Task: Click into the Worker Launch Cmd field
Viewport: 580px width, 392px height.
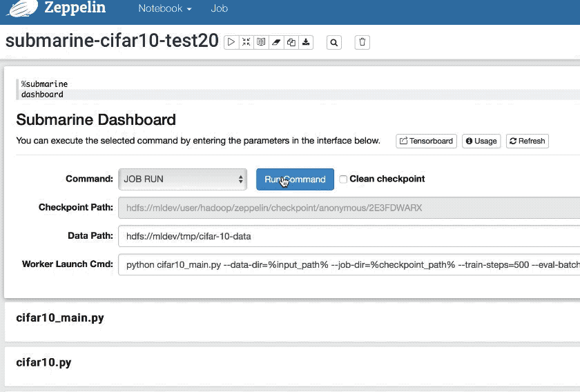Action: click(x=349, y=265)
